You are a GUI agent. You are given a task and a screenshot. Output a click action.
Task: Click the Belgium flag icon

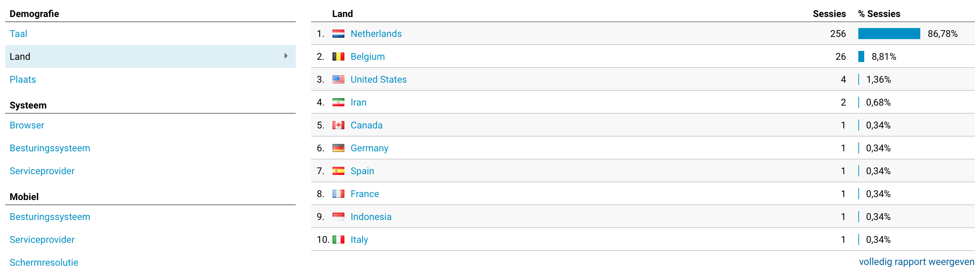(338, 57)
